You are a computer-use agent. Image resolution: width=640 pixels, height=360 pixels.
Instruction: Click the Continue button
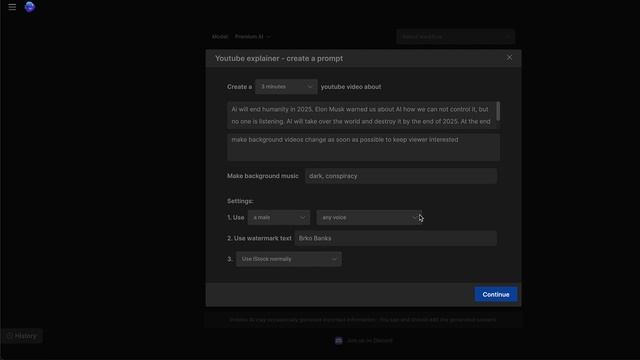coord(496,294)
